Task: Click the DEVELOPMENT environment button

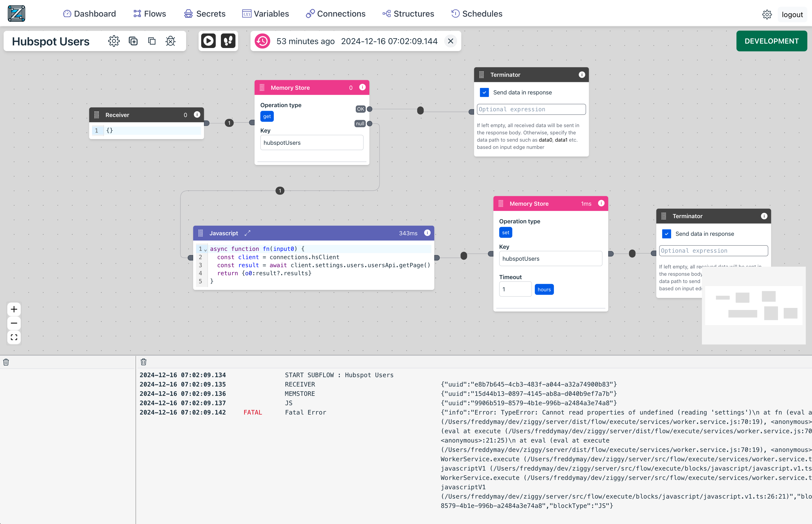Action: point(772,41)
